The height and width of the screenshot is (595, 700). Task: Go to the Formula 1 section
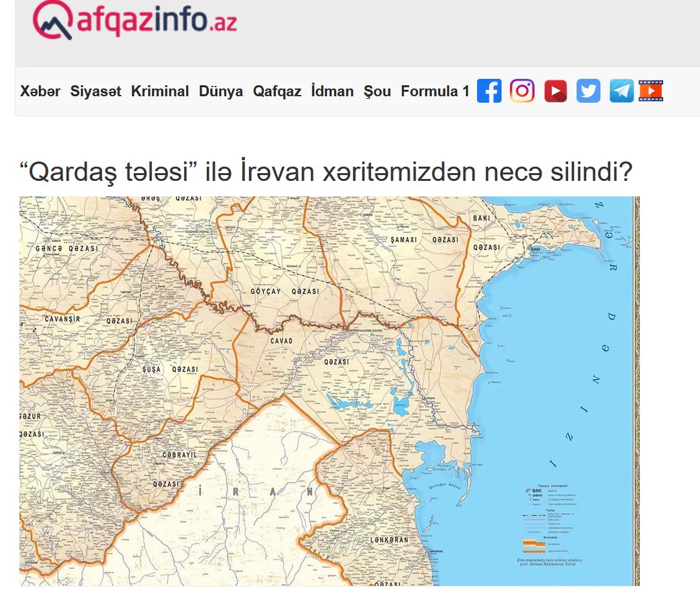coord(435,91)
